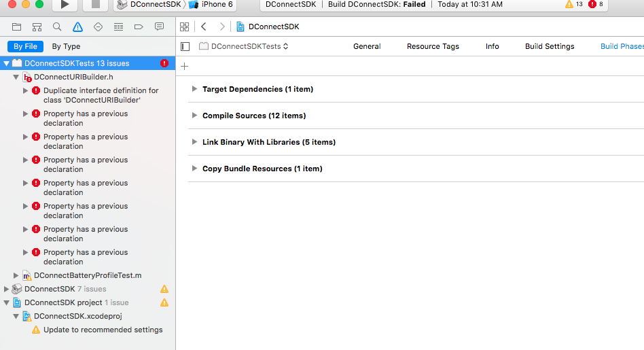Image resolution: width=644 pixels, height=350 pixels.
Task: Click the warning badge on DConnectSDK project row
Action: [164, 302]
